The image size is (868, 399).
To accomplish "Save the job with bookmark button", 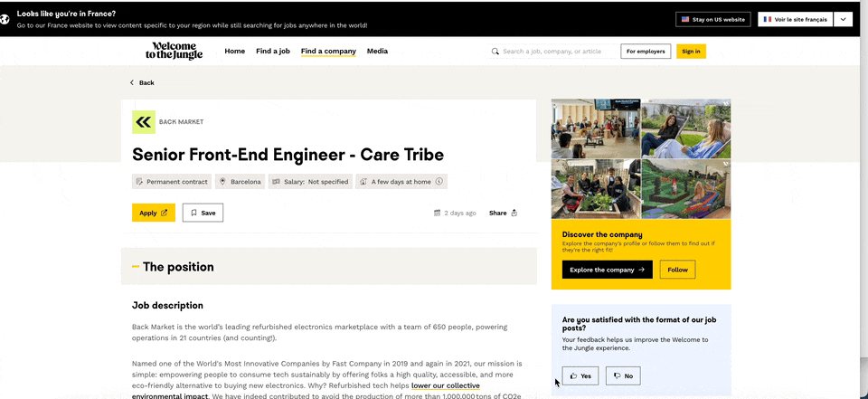I will tap(203, 213).
